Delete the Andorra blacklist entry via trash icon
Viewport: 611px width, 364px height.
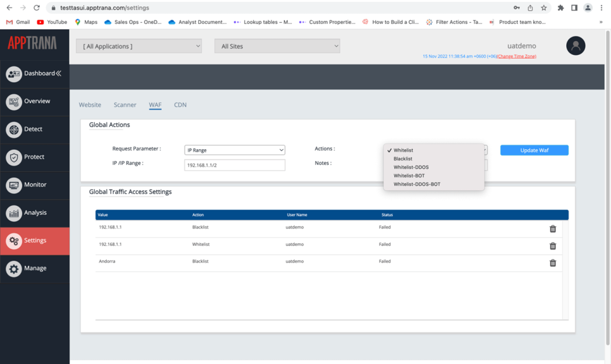click(x=552, y=263)
